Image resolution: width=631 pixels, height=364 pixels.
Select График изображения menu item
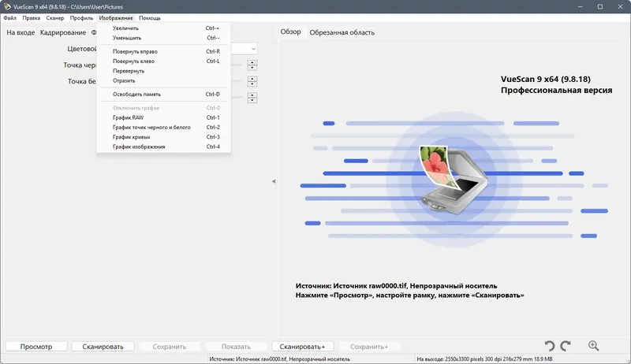pos(163,147)
